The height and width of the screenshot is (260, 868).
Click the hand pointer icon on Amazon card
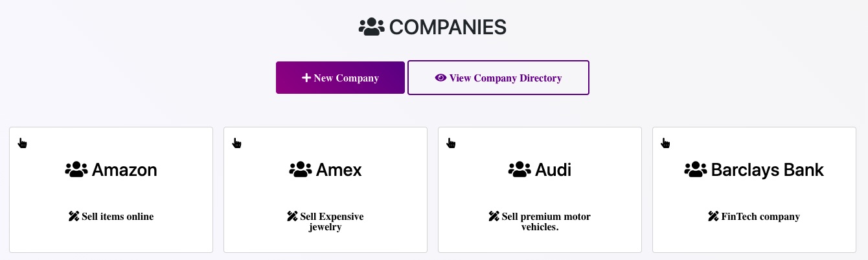[x=23, y=143]
